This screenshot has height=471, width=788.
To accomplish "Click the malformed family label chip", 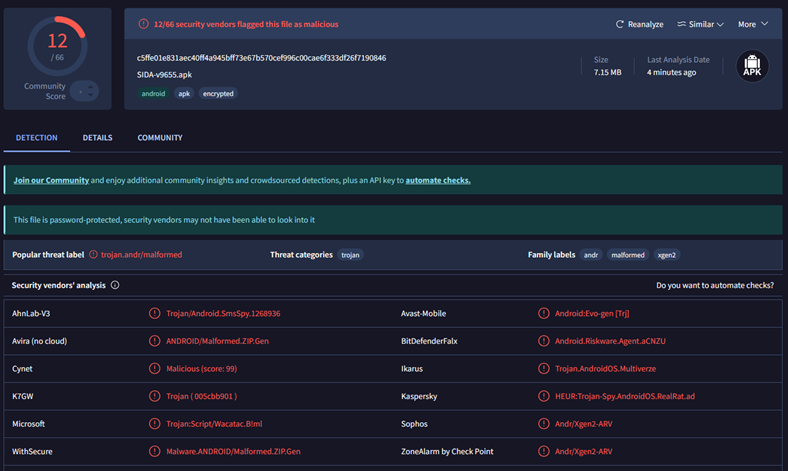I will point(628,255).
